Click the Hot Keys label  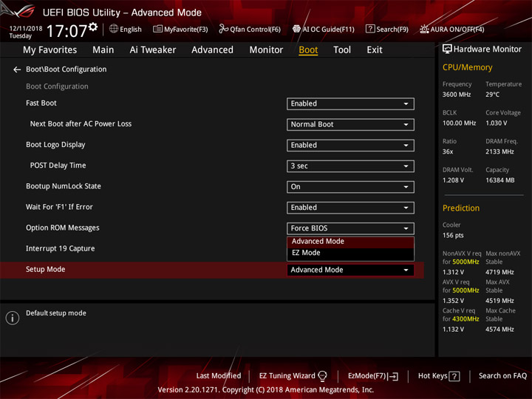tap(432, 376)
